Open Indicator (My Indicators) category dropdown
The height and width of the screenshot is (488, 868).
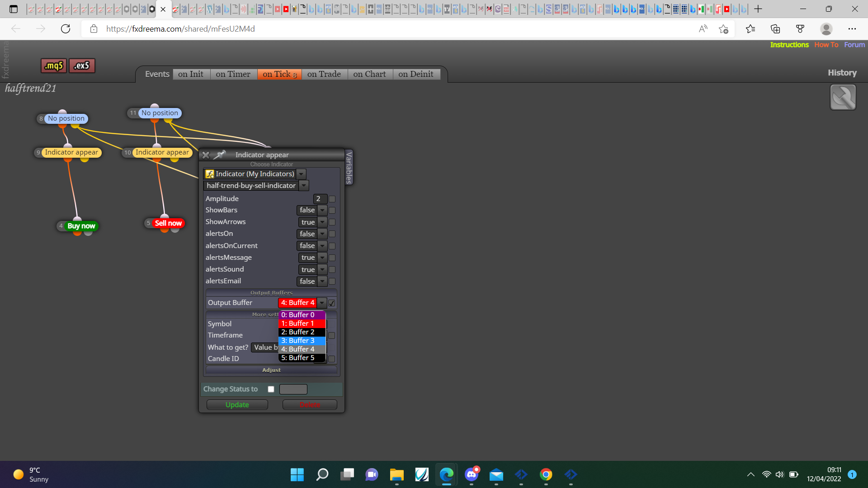[x=301, y=174]
